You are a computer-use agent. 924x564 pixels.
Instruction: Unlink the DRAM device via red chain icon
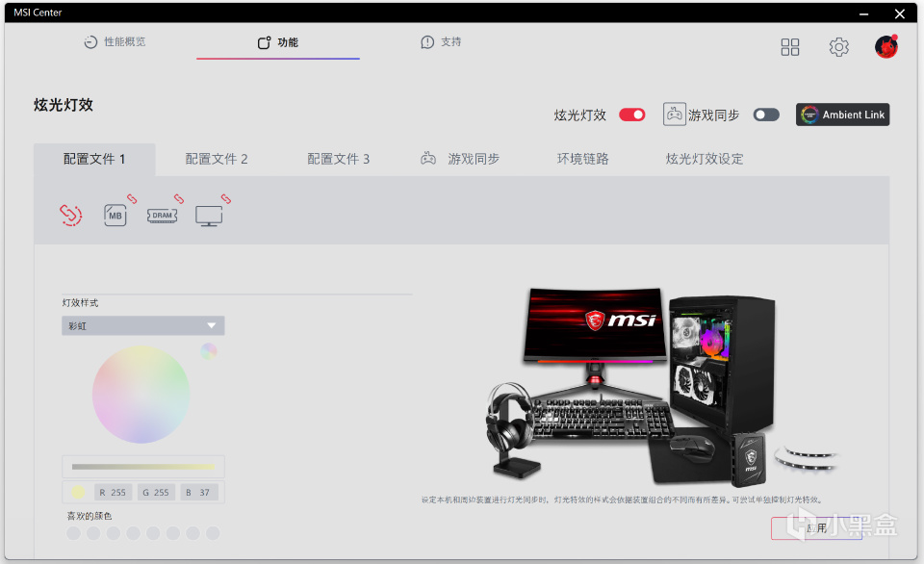(179, 198)
